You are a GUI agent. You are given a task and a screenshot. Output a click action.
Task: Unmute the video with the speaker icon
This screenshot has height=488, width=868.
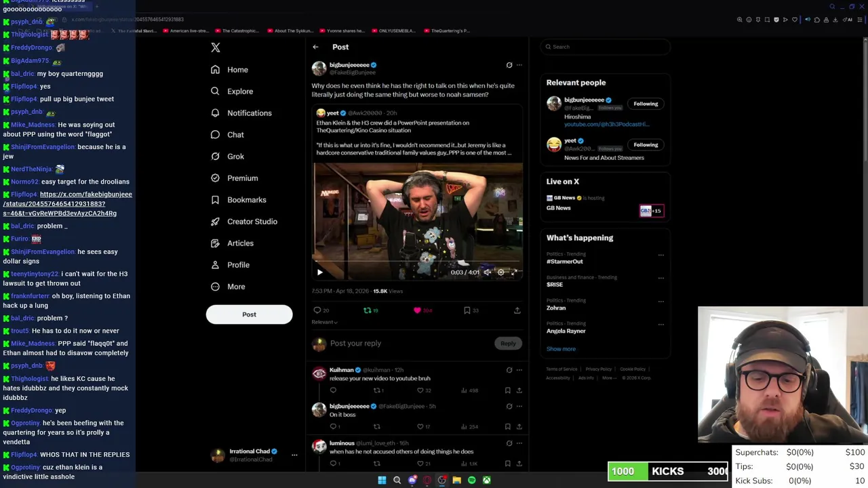487,272
